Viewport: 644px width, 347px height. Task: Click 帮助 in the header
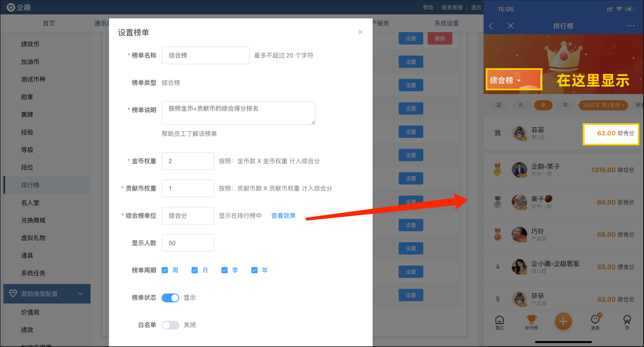pyautogui.click(x=428, y=8)
